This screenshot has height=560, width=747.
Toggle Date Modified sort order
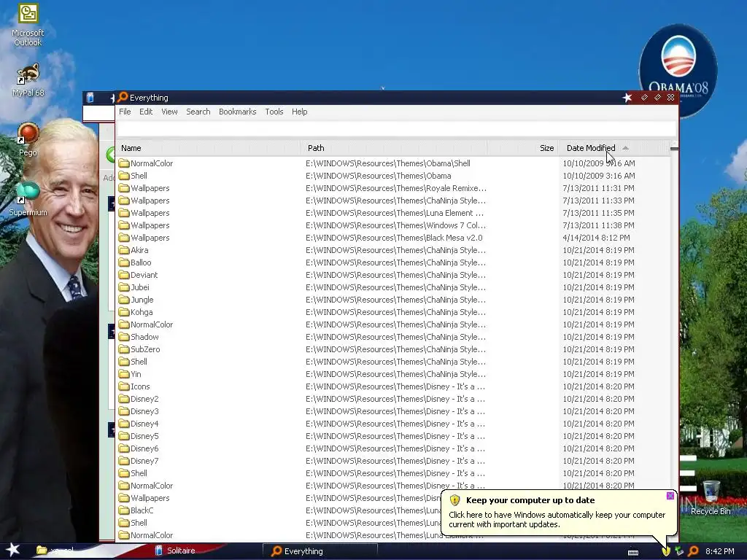[614, 148]
